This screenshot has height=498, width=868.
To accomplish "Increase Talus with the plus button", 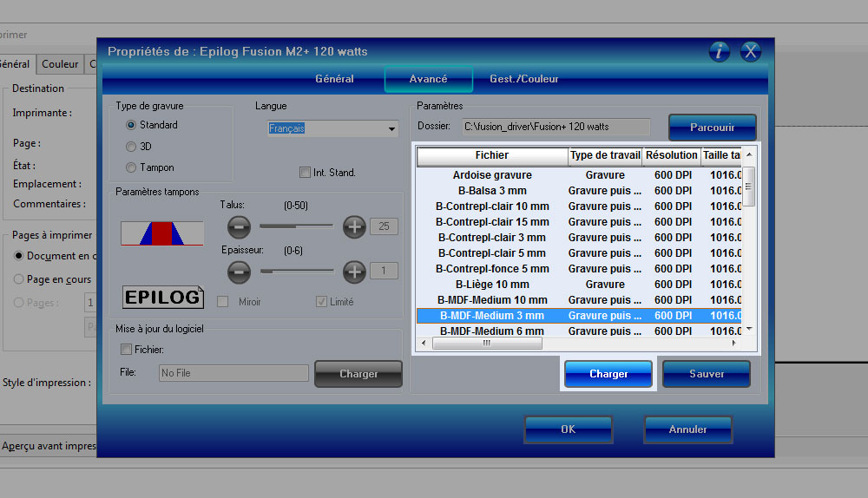I will (354, 226).
